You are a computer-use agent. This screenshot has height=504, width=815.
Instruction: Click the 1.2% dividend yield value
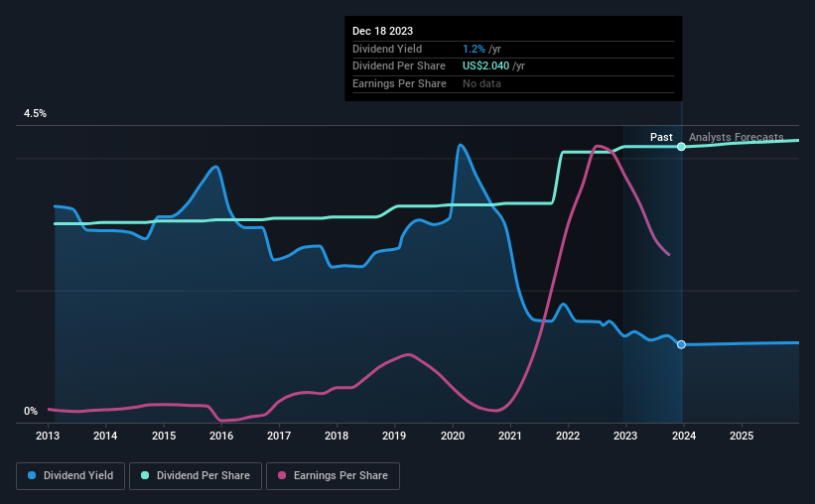(474, 49)
